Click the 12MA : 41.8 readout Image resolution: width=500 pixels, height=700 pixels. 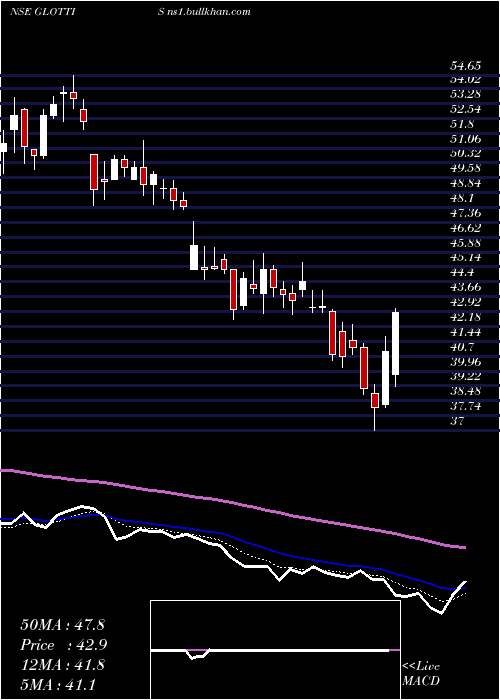pos(62,665)
